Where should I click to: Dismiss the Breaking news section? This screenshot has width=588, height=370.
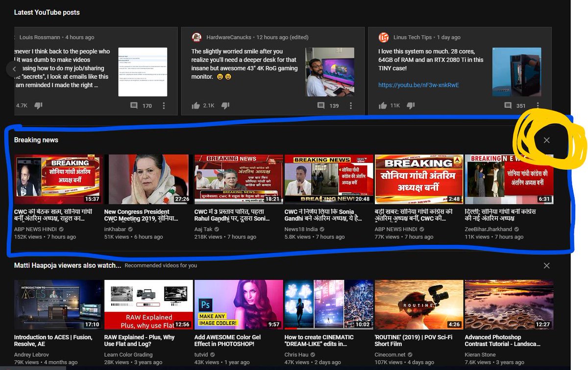pos(547,140)
